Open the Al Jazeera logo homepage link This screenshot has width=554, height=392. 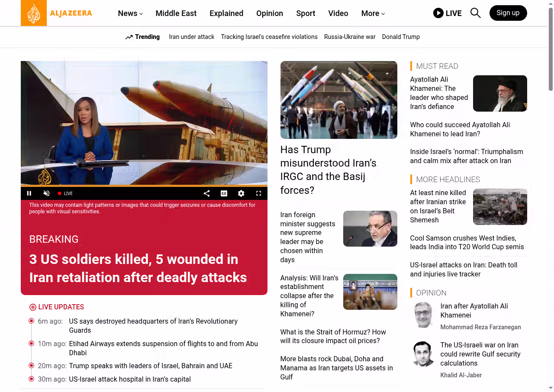pos(57,13)
